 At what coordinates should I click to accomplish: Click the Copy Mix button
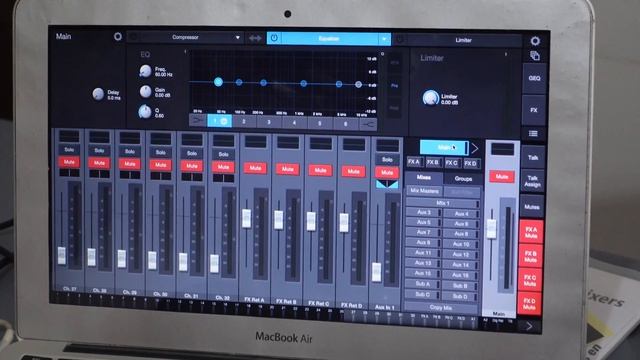click(441, 307)
